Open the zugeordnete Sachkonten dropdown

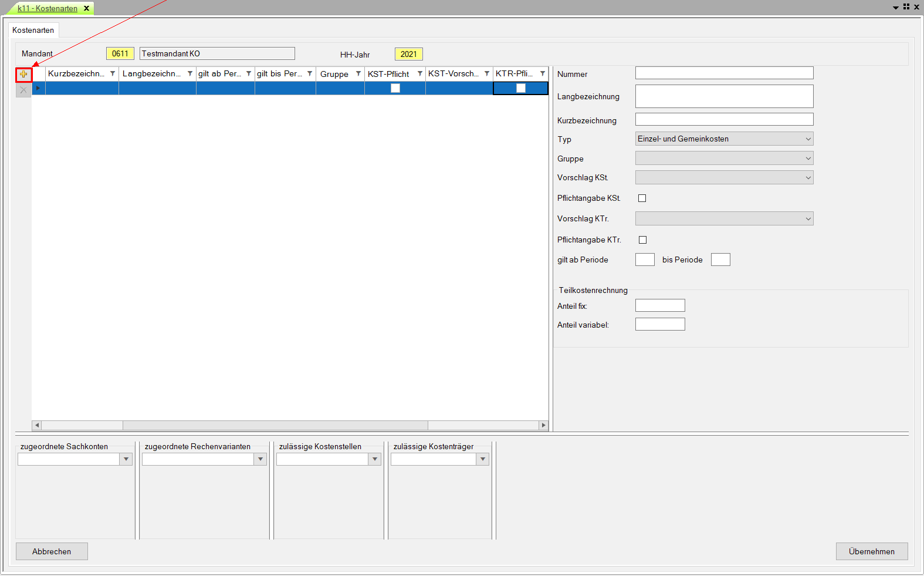pos(126,460)
